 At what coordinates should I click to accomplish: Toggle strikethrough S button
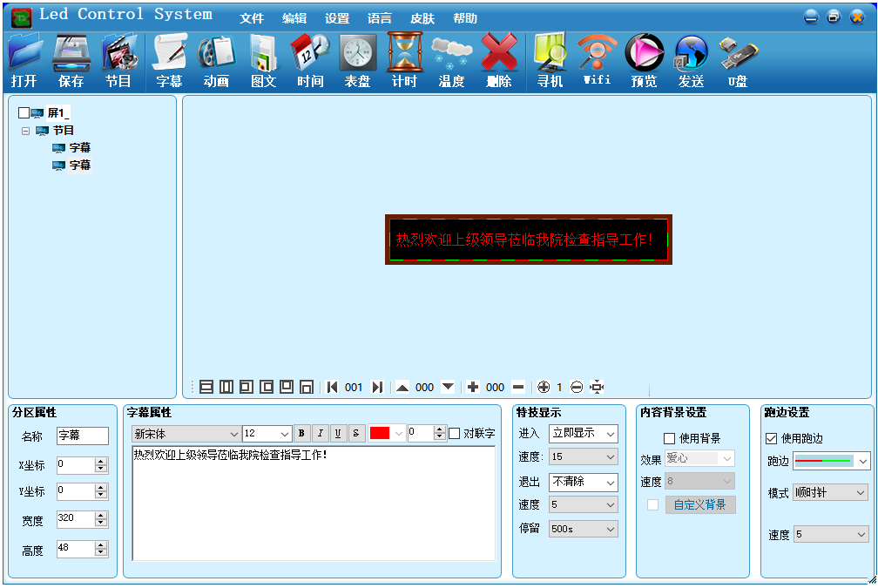tap(355, 433)
